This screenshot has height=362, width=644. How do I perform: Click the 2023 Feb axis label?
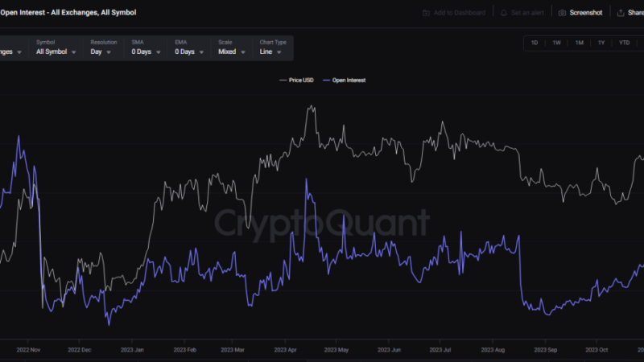click(x=185, y=350)
